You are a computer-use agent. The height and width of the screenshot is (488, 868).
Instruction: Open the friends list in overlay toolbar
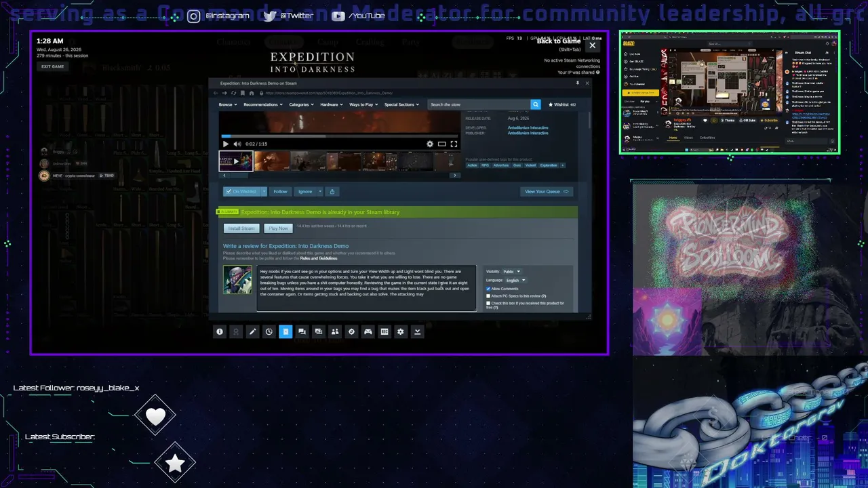335,331
